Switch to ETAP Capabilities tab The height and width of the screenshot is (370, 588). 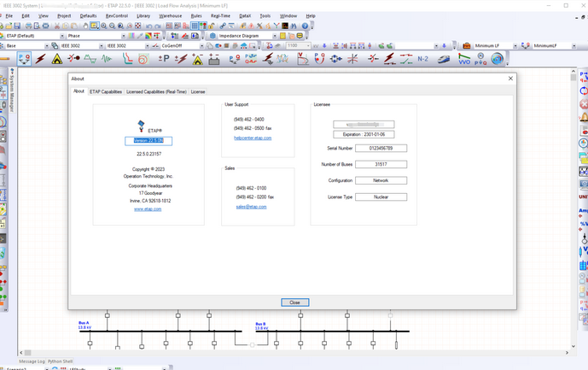106,91
